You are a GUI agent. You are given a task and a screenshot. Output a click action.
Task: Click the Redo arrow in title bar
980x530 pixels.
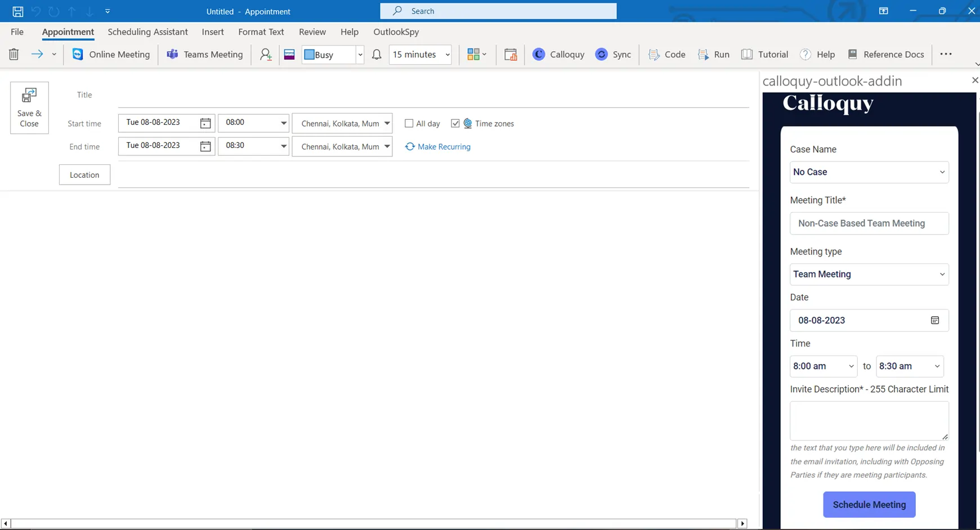click(x=54, y=11)
